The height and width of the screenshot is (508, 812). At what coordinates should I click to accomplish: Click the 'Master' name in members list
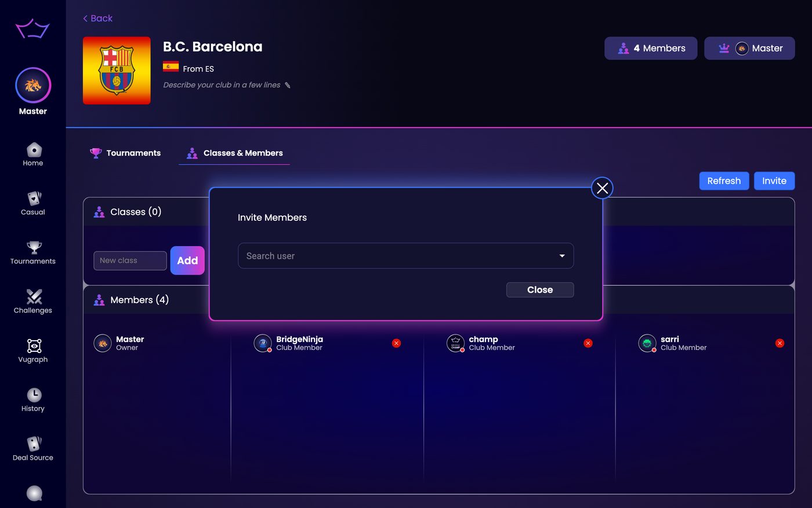tap(130, 339)
